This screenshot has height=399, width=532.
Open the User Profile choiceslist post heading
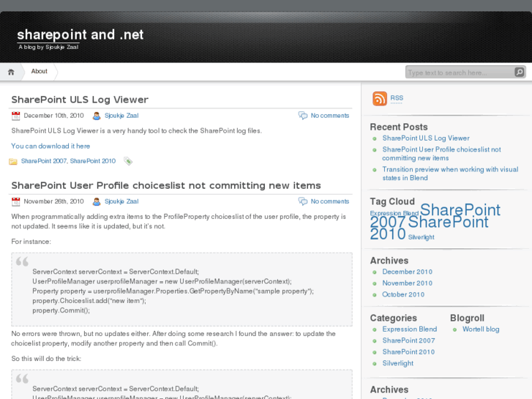coord(166,185)
